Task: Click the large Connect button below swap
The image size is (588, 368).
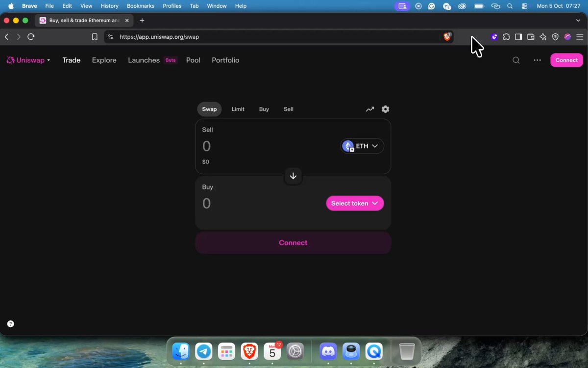Action: [293, 243]
